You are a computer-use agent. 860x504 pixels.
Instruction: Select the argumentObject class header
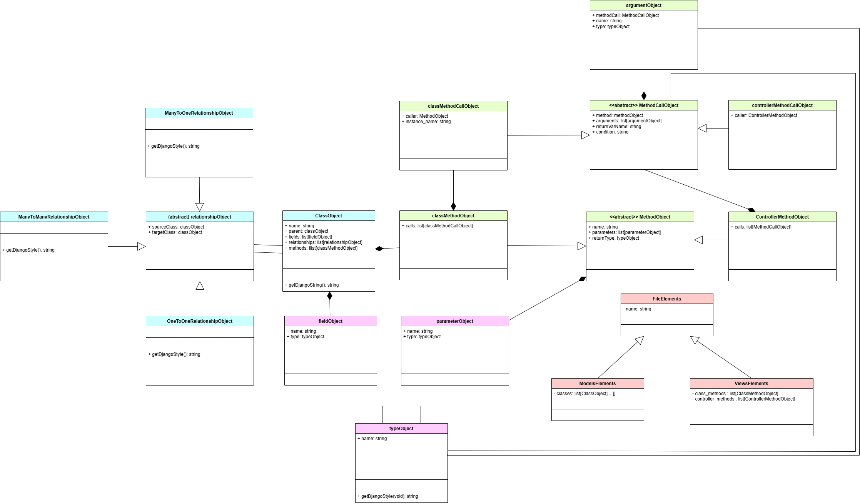click(643, 5)
